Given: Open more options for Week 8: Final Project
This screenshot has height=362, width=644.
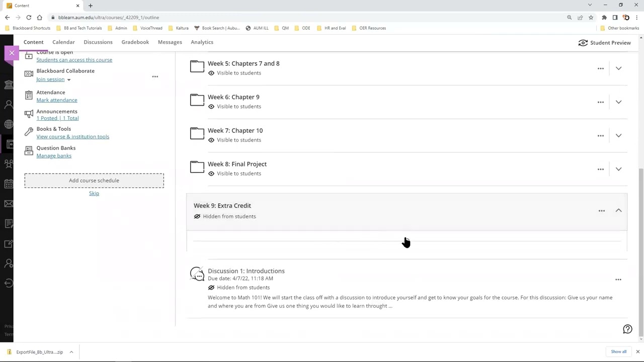Looking at the screenshot, I should (600, 169).
